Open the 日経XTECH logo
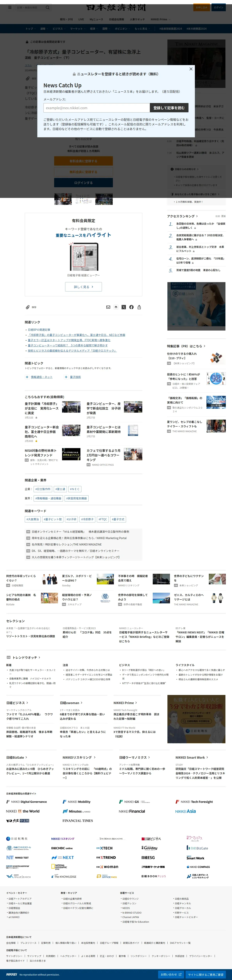This screenshot has width=232, height=980. point(104,848)
